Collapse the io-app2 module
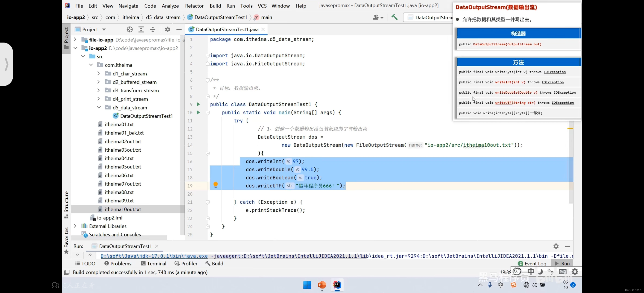This screenshot has width=644, height=293. pyautogui.click(x=75, y=48)
